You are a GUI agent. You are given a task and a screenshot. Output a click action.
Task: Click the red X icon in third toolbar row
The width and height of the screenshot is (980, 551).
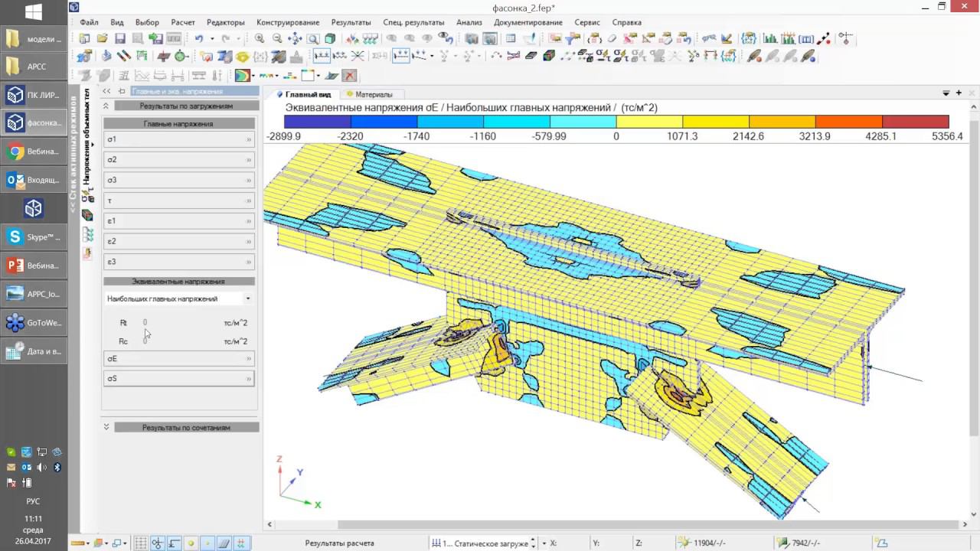point(349,75)
